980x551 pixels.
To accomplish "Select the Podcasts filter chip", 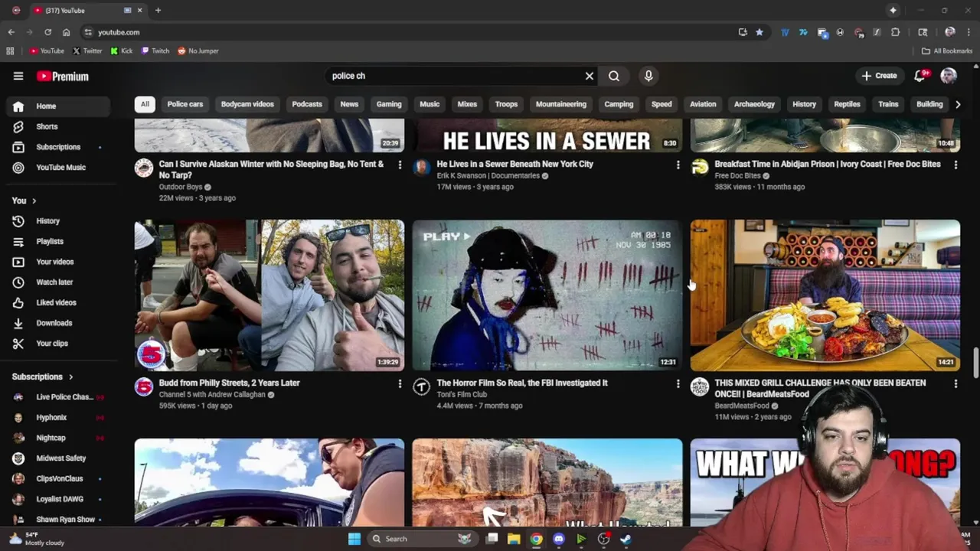I will [307, 104].
